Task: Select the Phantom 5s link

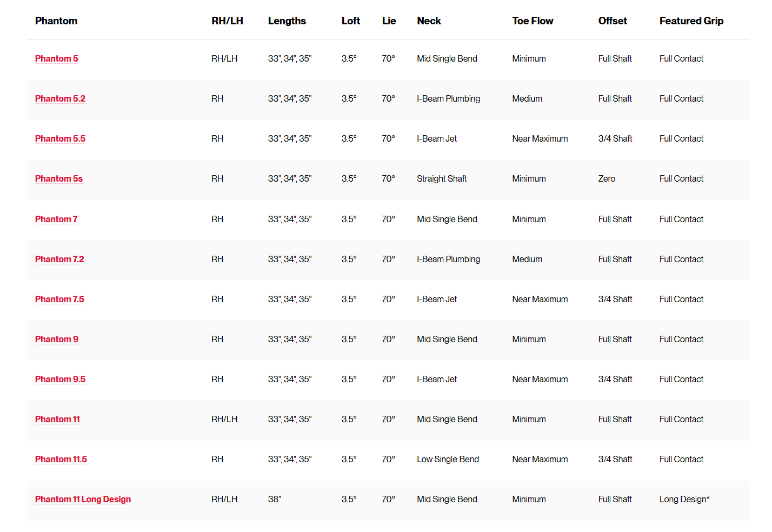Action: (x=58, y=178)
